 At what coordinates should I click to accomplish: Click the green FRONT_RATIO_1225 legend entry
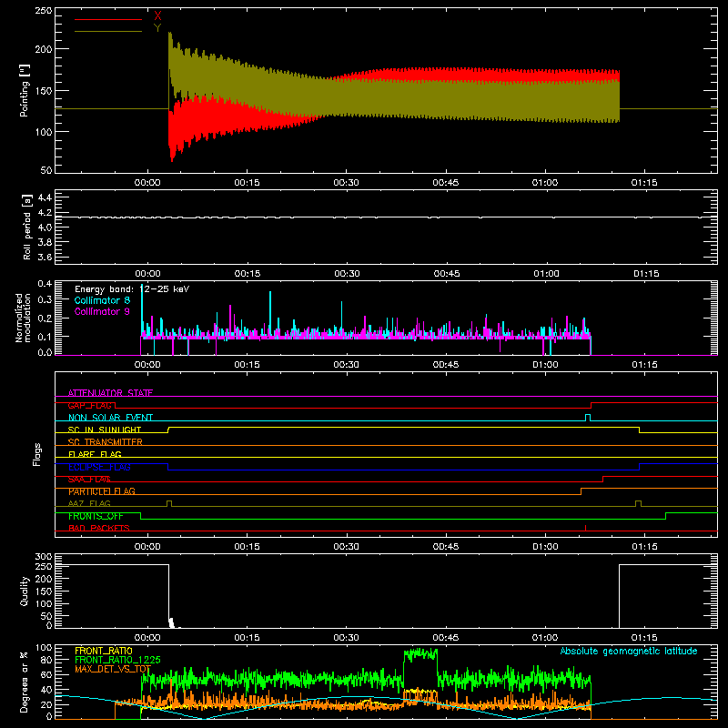click(x=117, y=660)
